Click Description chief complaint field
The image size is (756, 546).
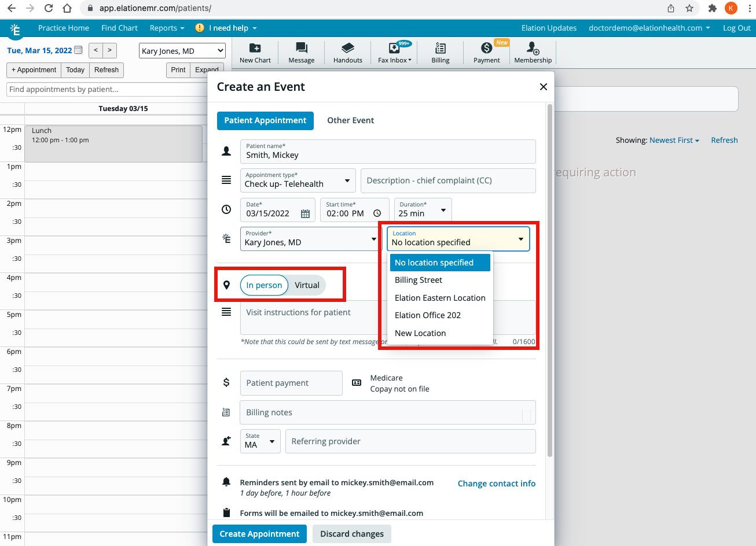[448, 180]
